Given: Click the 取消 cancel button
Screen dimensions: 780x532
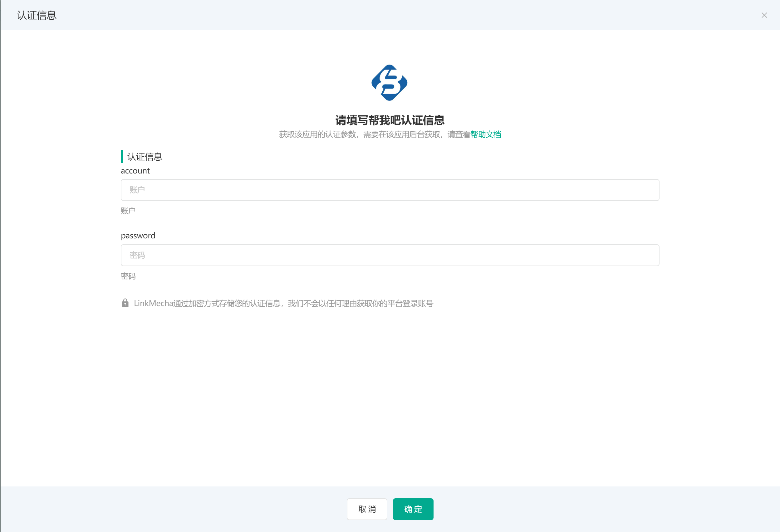Looking at the screenshot, I should coord(367,509).
